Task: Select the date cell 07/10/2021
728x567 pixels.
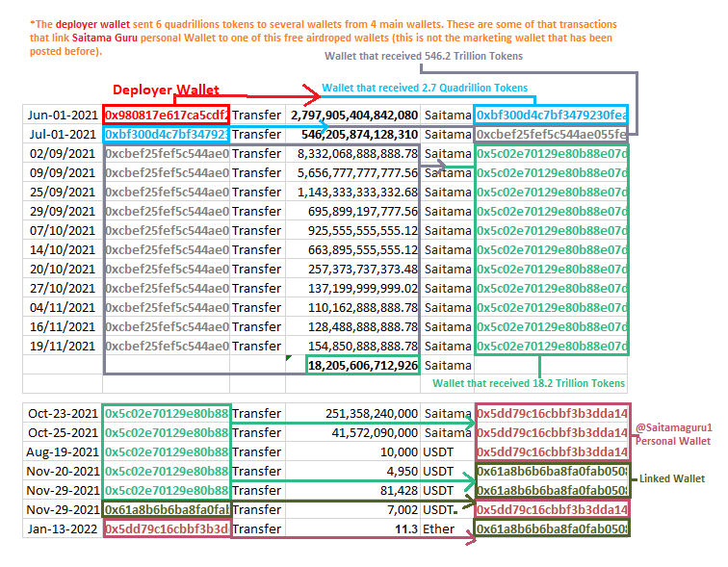Action: (x=63, y=231)
